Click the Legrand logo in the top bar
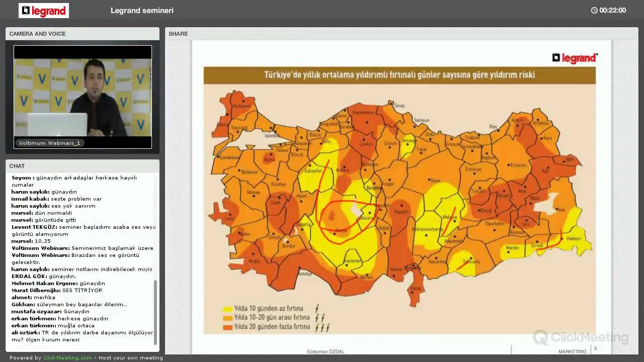The height and width of the screenshot is (362, 644). point(44,11)
